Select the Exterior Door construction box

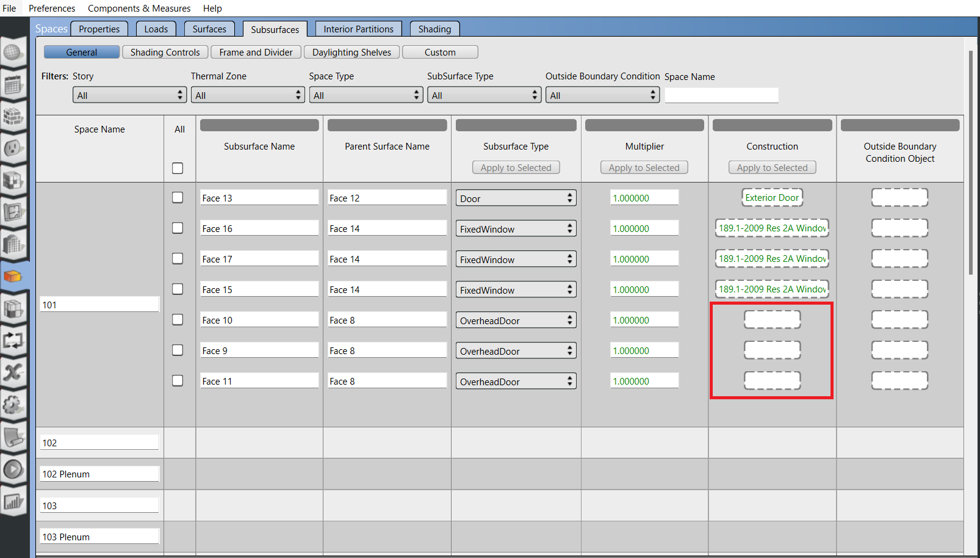click(x=772, y=198)
